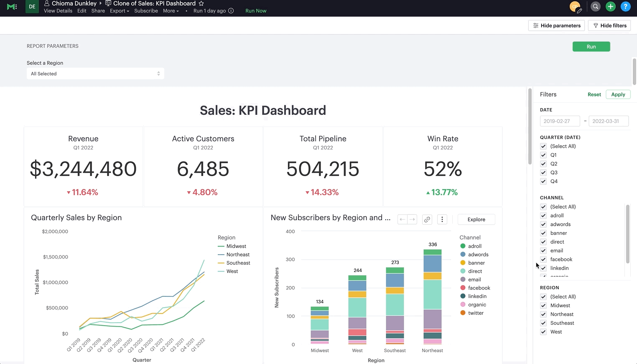The image size is (637, 364).
Task: Click the Subscribe menu item
Action: (x=146, y=11)
